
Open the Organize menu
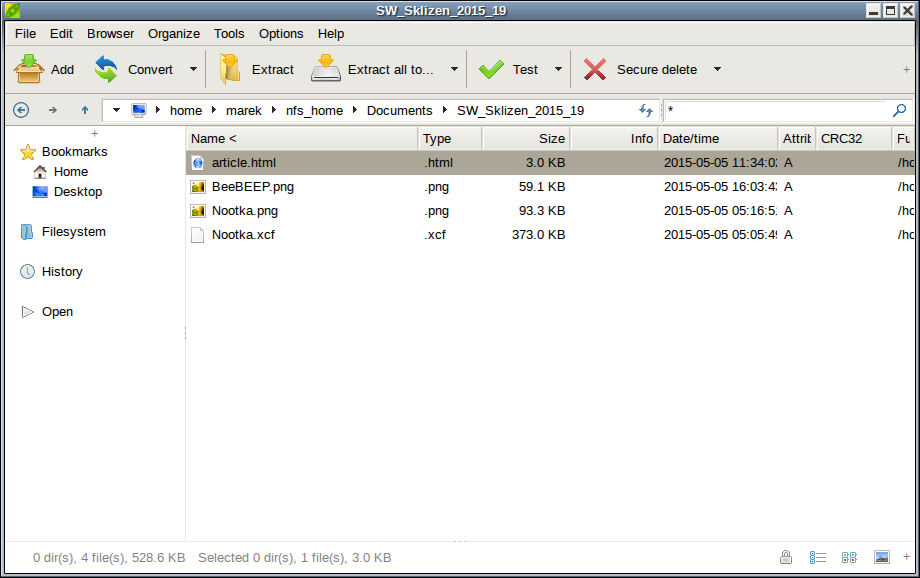coord(174,33)
